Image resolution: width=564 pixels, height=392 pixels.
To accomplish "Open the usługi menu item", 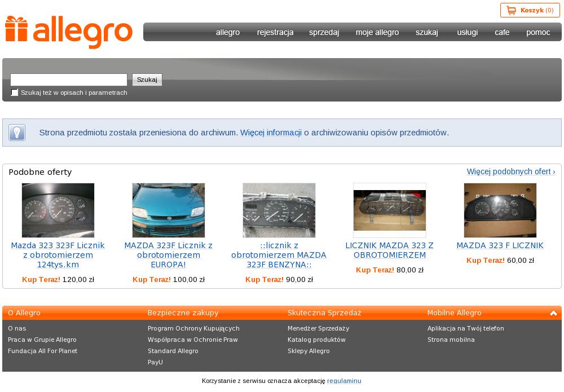I will (x=467, y=32).
